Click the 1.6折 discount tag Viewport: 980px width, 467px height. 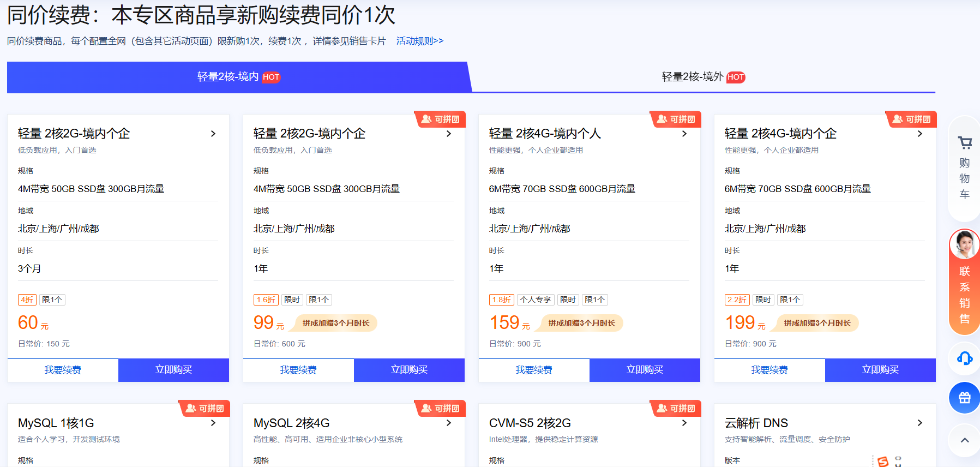[266, 300]
